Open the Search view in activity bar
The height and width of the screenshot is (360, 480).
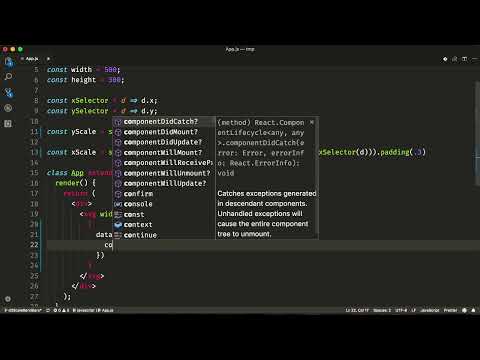[x=9, y=77]
